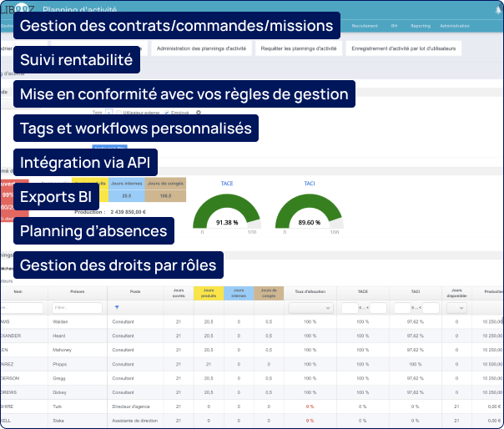Open the Reporting menu

421,26
